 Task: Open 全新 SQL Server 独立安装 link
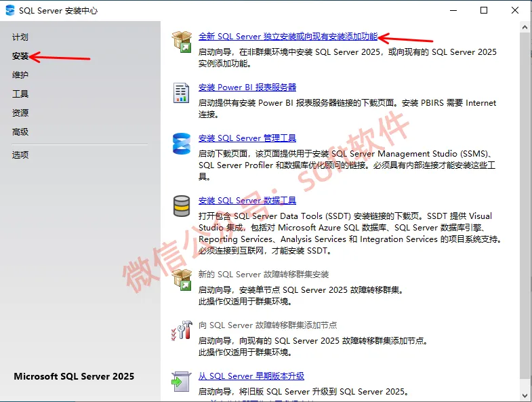pyautogui.click(x=288, y=37)
